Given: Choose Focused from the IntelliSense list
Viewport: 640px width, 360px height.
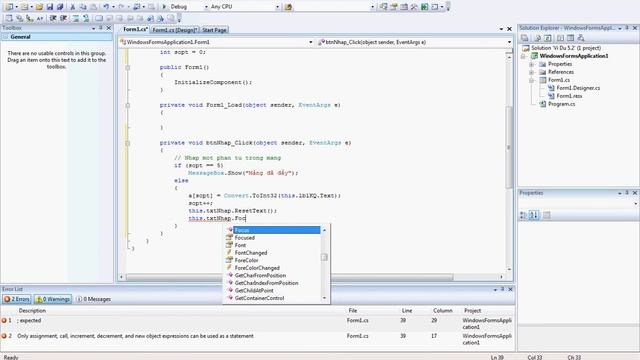Looking at the screenshot, I should [273, 238].
